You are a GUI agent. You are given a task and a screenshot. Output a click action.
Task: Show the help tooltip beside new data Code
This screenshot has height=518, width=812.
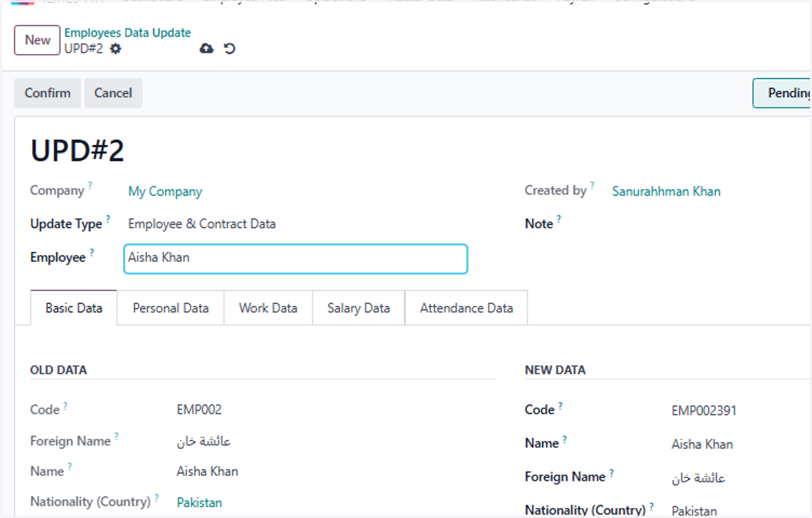[560, 406]
